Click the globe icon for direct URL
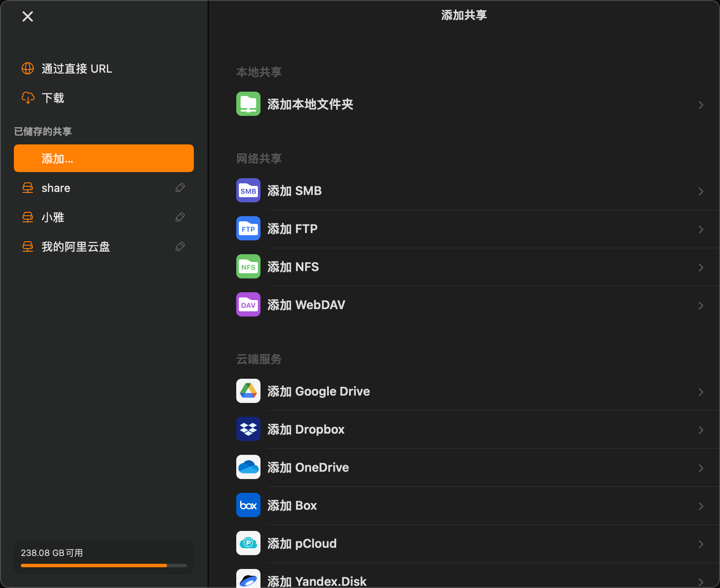This screenshot has height=588, width=720. pyautogui.click(x=28, y=68)
